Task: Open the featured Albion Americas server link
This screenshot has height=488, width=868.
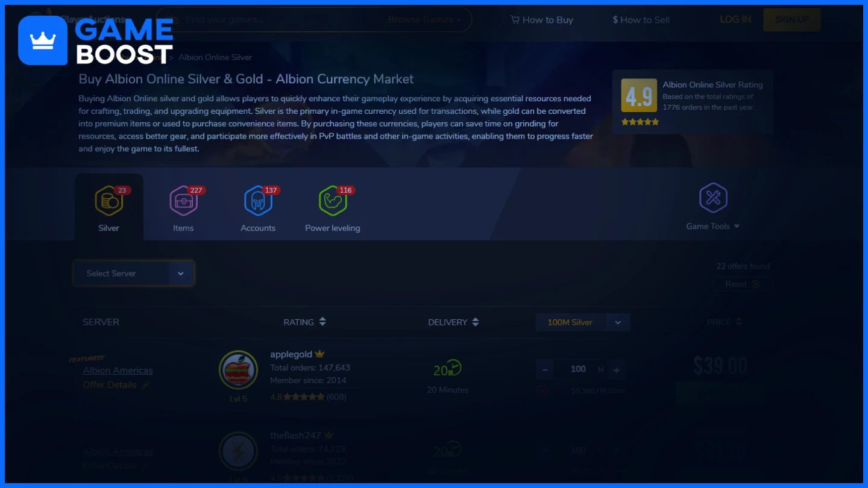Action: pyautogui.click(x=118, y=371)
